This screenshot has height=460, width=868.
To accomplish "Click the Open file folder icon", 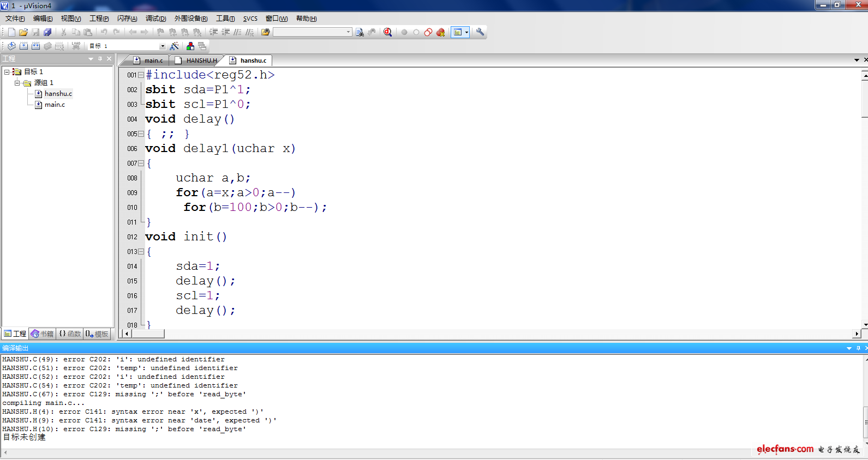I will (23, 32).
